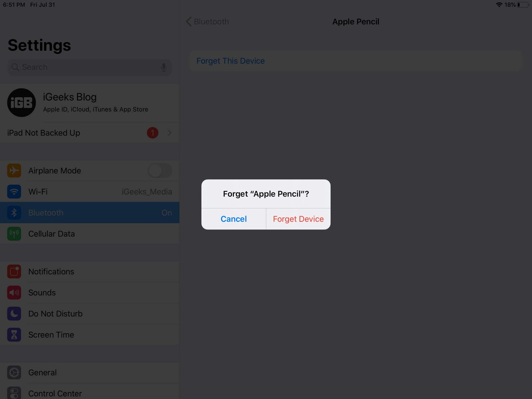Tap the Wi-Fi signal status icon
The width and height of the screenshot is (532, 399).
tap(499, 5)
